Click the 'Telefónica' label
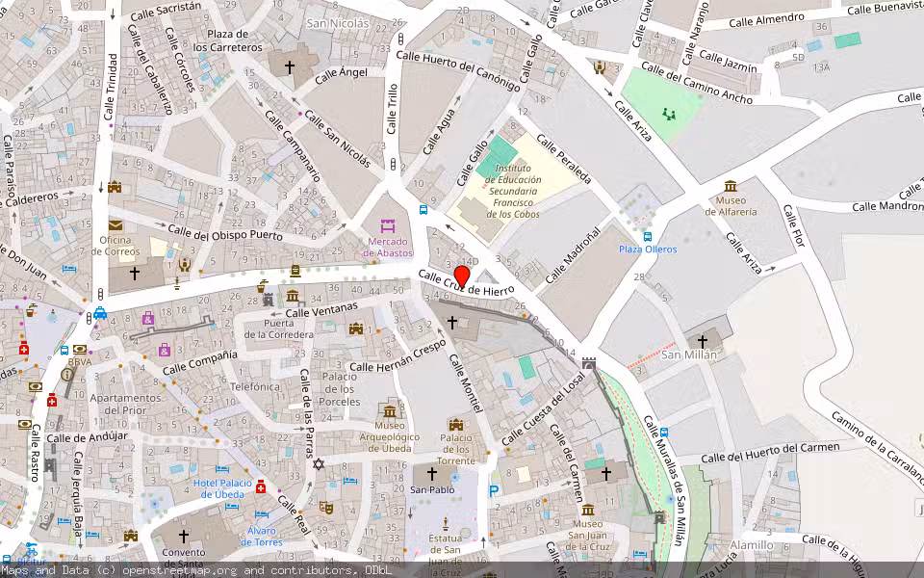Viewport: 924px width, 578px height. 255,386
